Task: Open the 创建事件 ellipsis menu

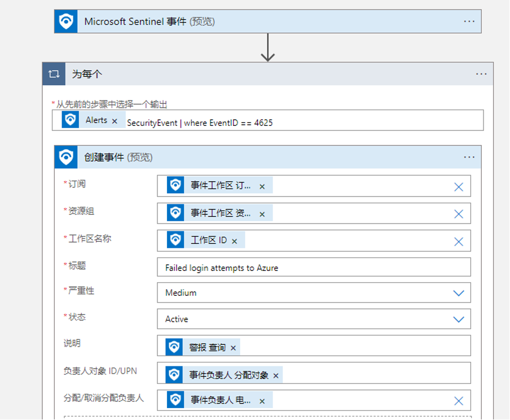Action: pos(469,158)
